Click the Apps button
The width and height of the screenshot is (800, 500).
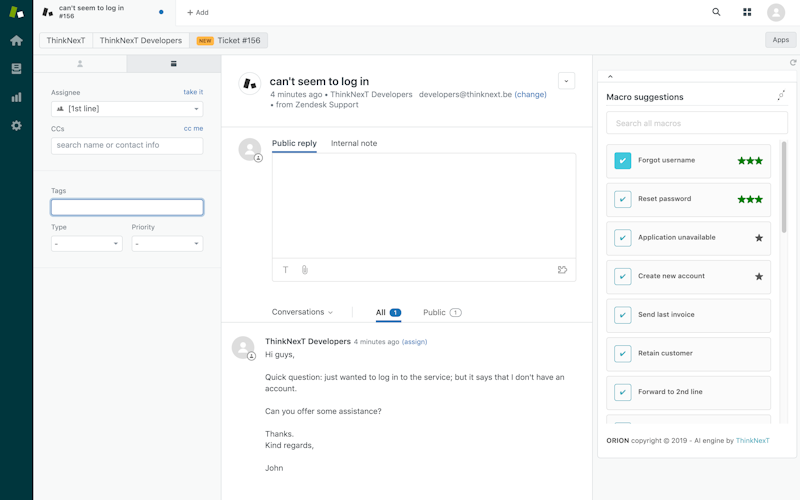[x=781, y=40]
